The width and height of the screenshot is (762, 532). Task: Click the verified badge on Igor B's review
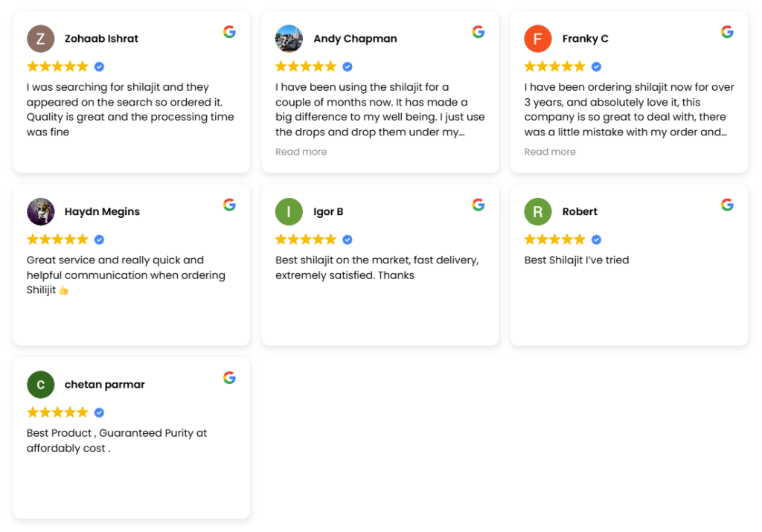coord(347,239)
